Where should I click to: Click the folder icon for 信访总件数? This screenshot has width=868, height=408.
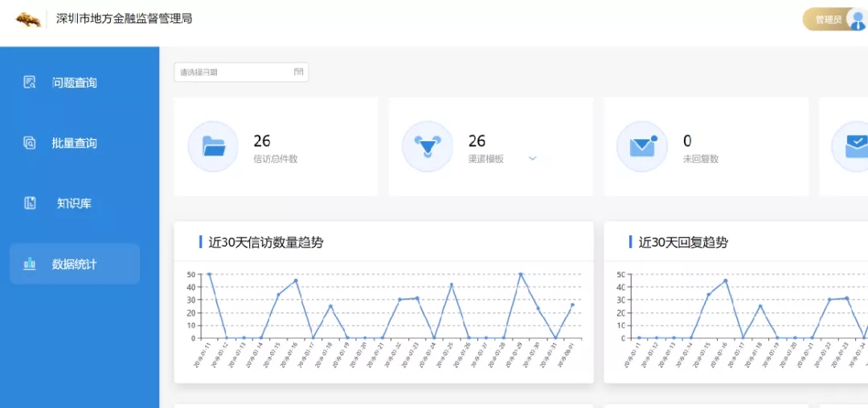point(214,146)
